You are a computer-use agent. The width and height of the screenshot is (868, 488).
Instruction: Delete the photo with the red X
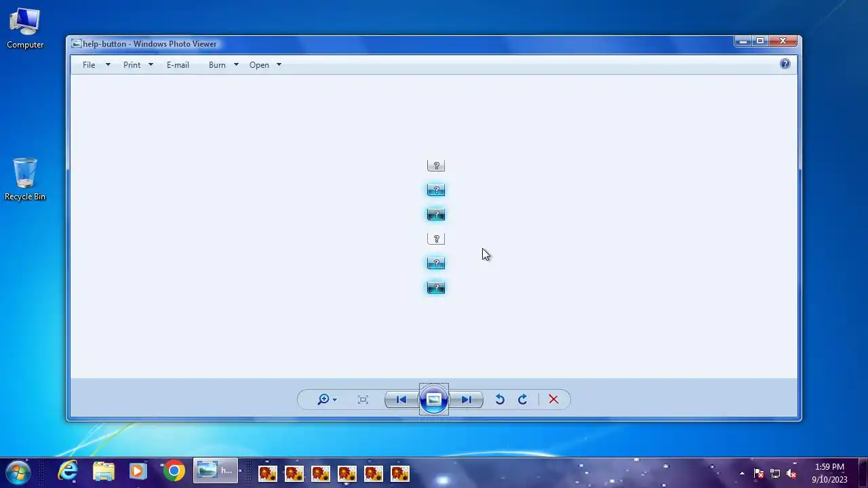coord(553,400)
